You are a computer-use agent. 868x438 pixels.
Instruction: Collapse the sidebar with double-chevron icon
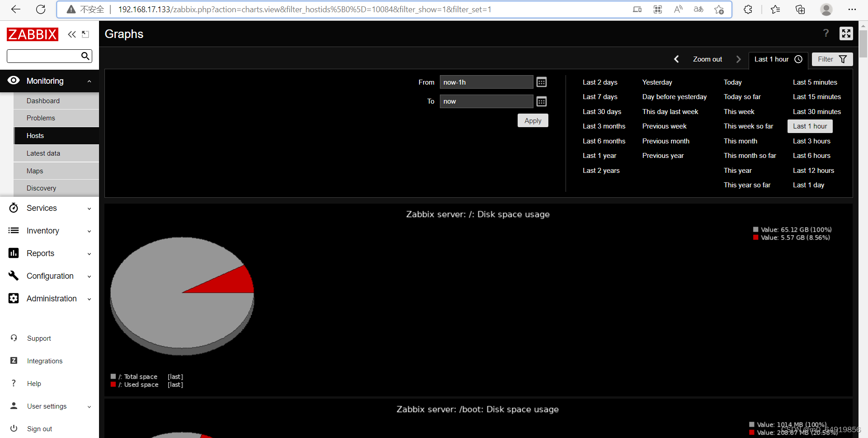(72, 34)
